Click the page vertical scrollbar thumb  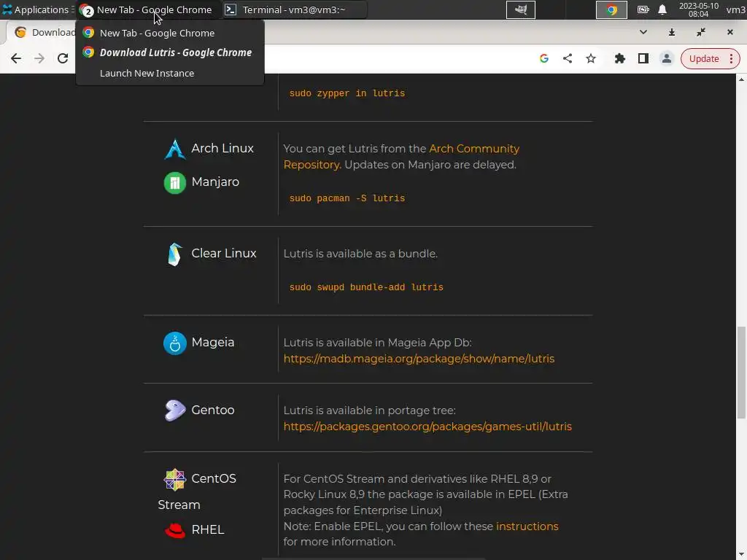click(x=741, y=373)
